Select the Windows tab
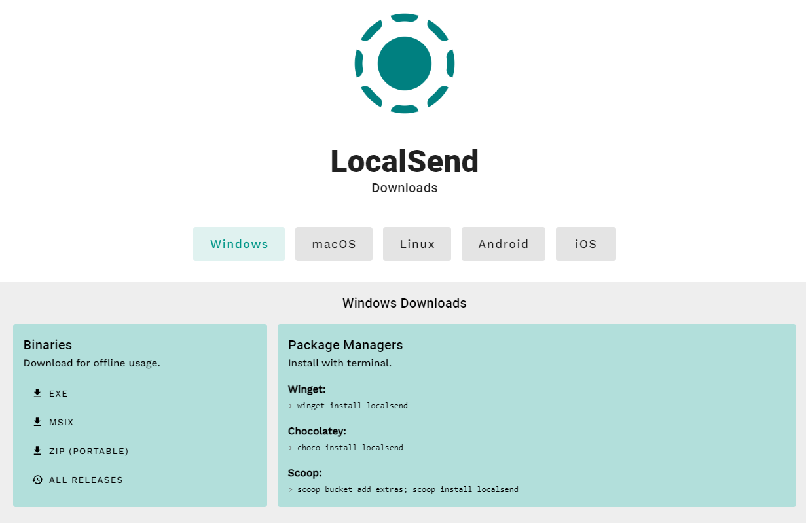806x532 pixels. coord(239,244)
